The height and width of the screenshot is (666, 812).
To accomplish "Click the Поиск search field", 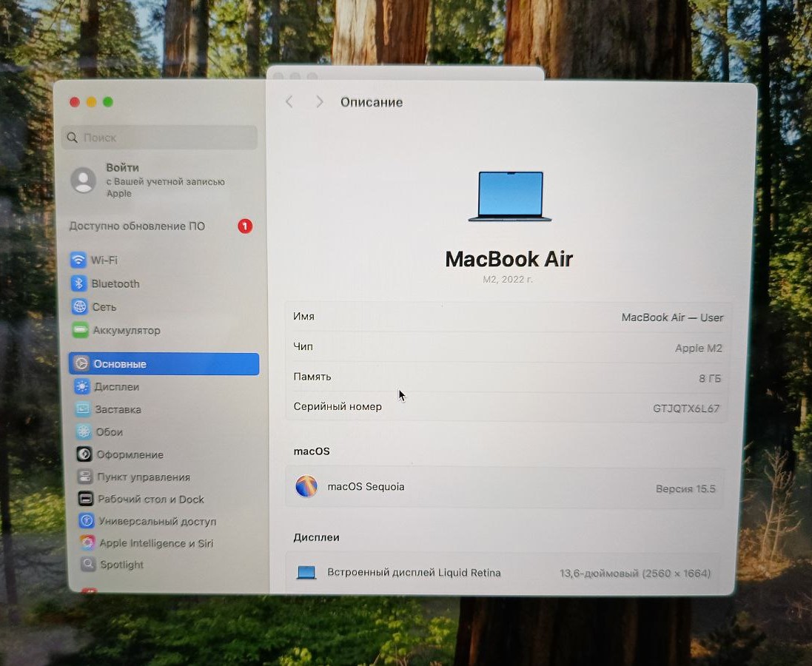I will pyautogui.click(x=159, y=137).
